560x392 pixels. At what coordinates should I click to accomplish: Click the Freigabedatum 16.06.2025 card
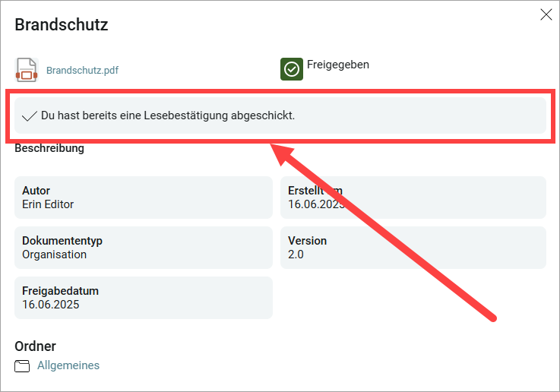point(144,297)
